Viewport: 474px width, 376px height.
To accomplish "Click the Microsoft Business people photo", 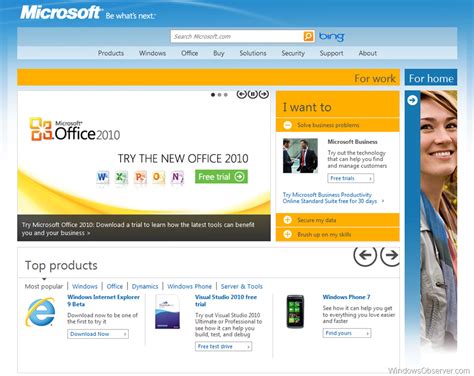I will tap(300, 156).
